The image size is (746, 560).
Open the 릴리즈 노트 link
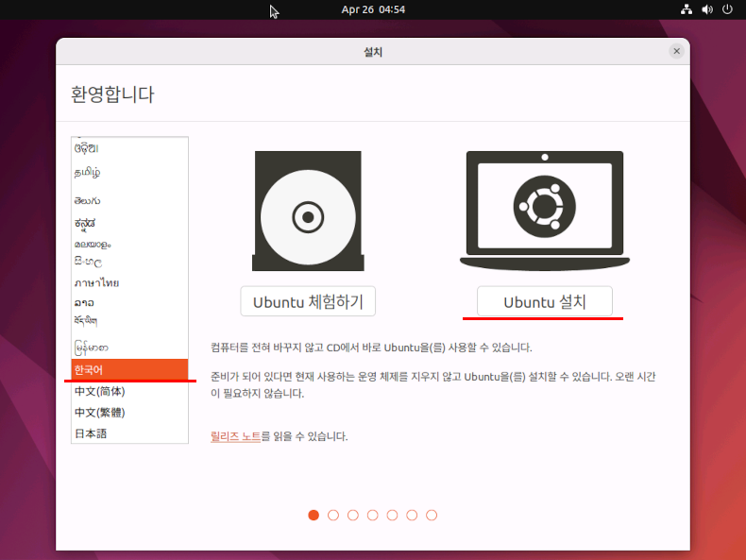[x=235, y=436]
